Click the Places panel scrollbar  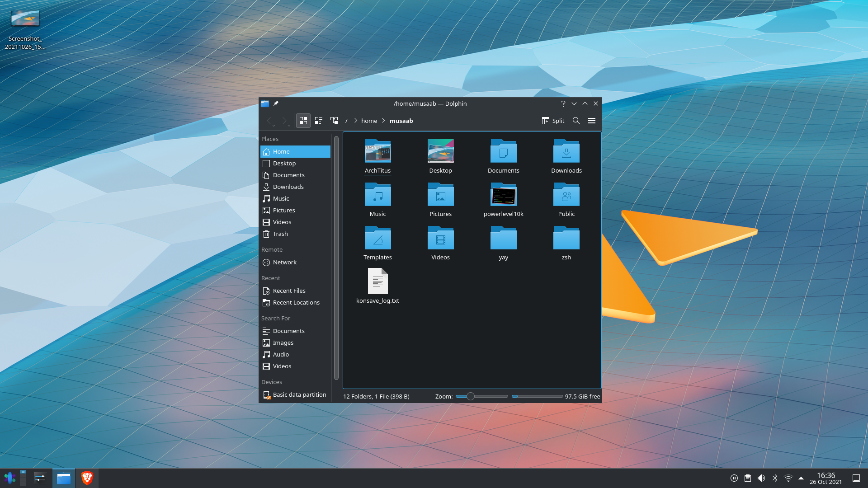336,258
